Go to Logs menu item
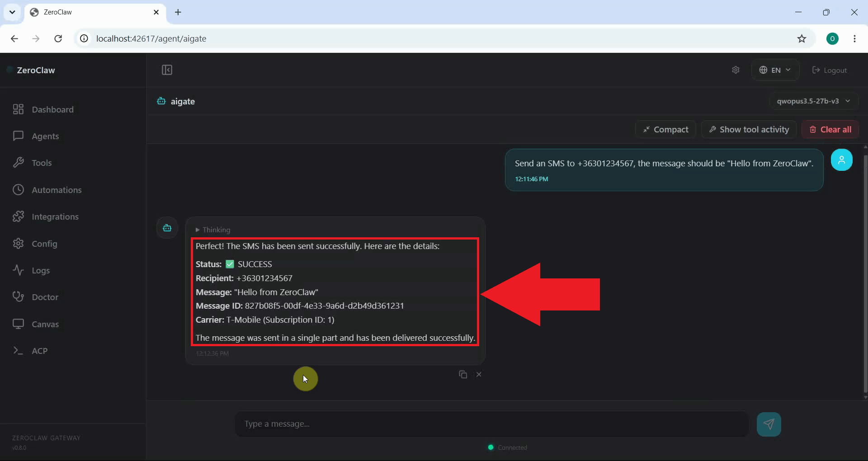868x461 pixels. click(41, 270)
